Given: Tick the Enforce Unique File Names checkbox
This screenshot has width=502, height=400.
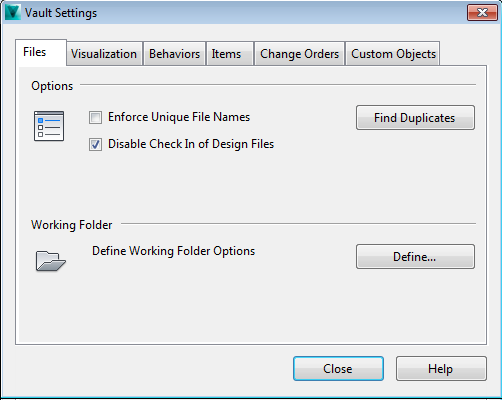Looking at the screenshot, I should (95, 117).
